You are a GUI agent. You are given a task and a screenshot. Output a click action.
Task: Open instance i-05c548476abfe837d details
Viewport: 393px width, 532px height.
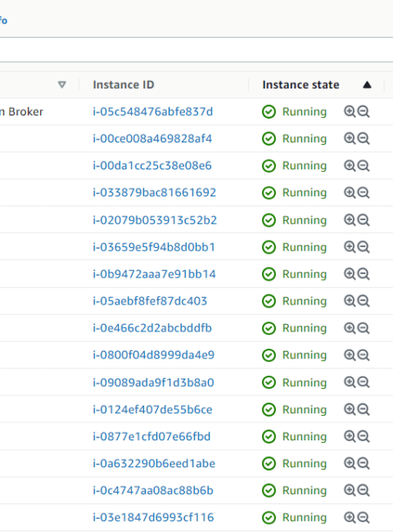coord(153,111)
